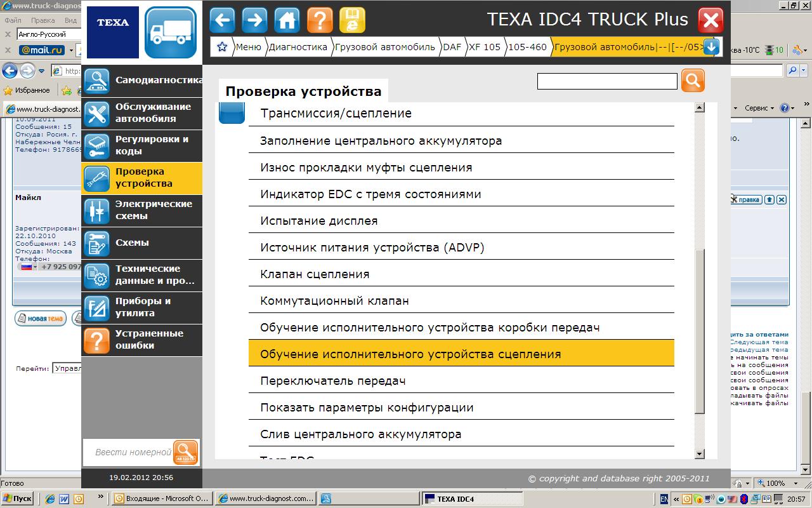Select Обучение исполнительного устройства коробки передач
Viewport: 812px width, 508px height.
461,327
